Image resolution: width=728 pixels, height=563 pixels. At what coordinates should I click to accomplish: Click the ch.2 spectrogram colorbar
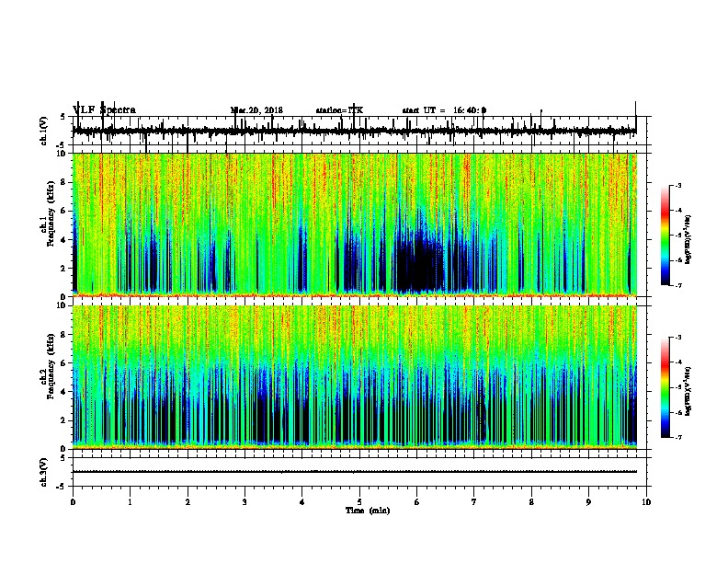(665, 387)
